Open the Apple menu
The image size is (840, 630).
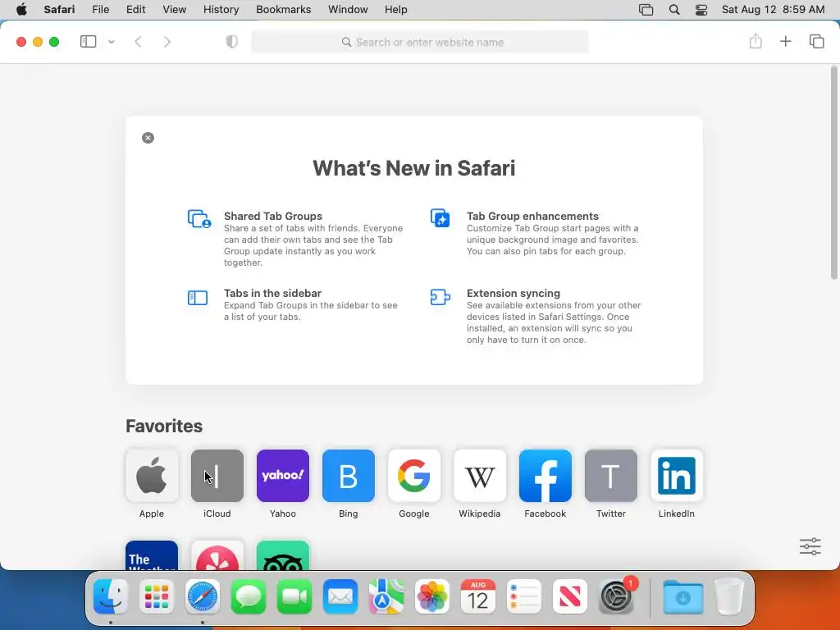(x=21, y=10)
